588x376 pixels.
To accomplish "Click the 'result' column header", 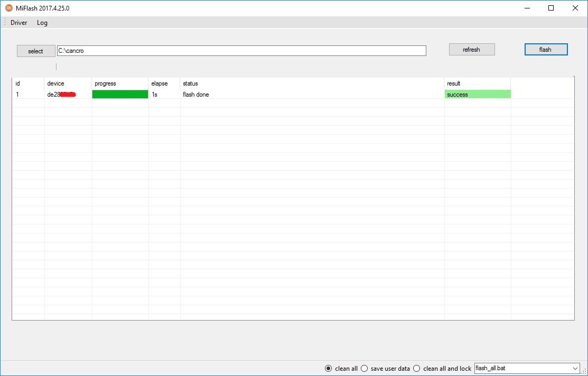I will pos(478,83).
